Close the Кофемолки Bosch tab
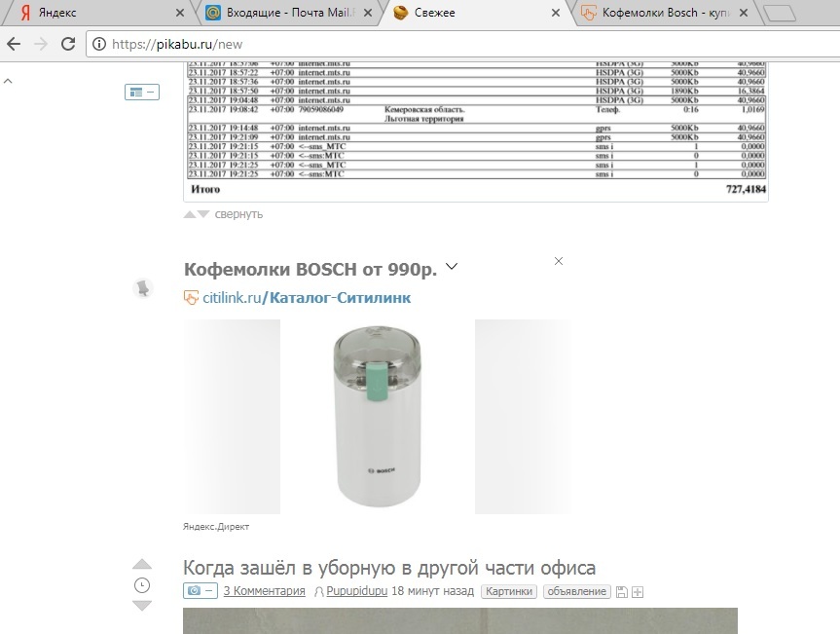The image size is (840, 634). (744, 13)
